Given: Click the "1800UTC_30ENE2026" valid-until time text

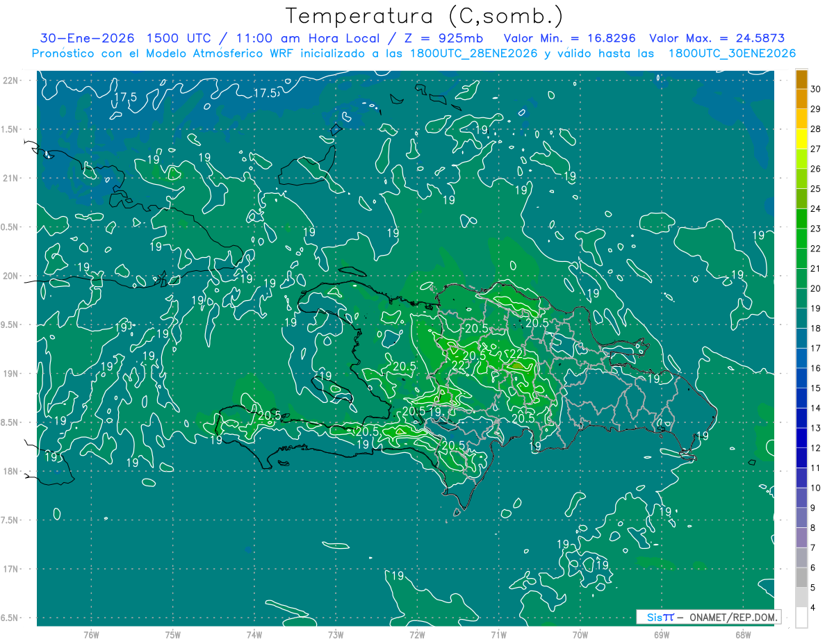Looking at the screenshot, I should (x=732, y=53).
